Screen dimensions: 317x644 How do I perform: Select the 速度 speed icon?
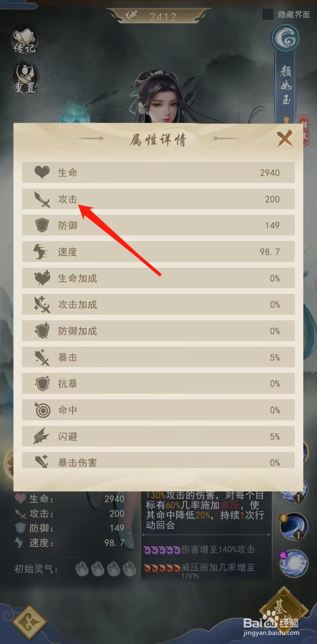[42, 252]
